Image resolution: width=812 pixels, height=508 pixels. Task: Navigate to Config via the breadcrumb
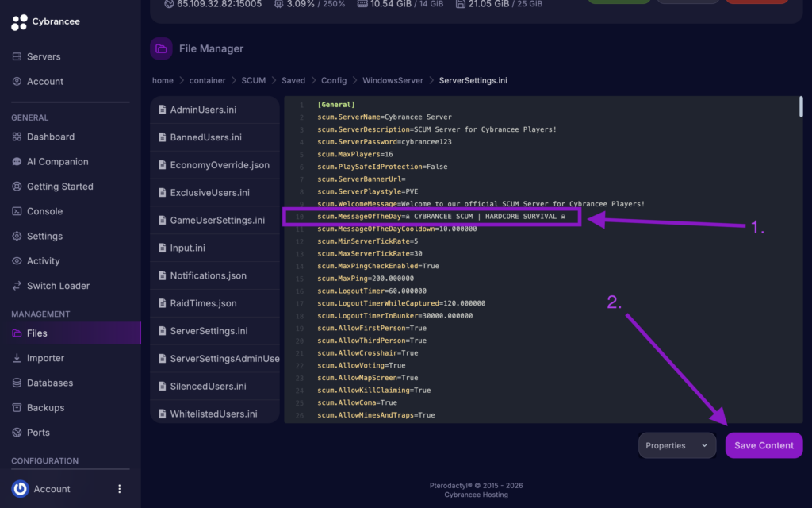pos(333,80)
